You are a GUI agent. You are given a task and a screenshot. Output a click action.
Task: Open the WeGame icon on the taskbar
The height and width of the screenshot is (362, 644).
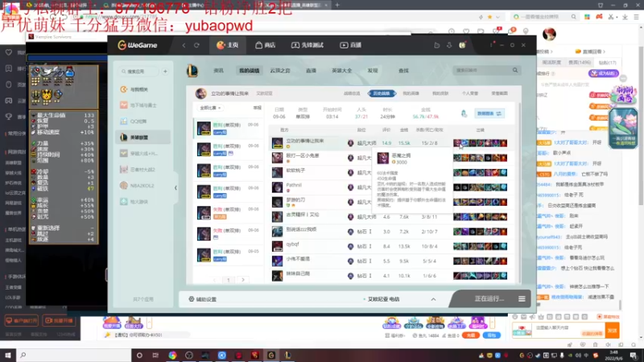271,356
